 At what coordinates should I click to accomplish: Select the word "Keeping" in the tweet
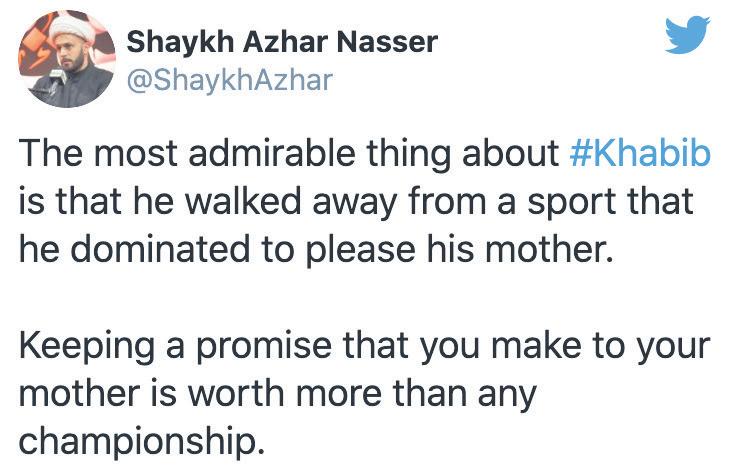click(87, 347)
